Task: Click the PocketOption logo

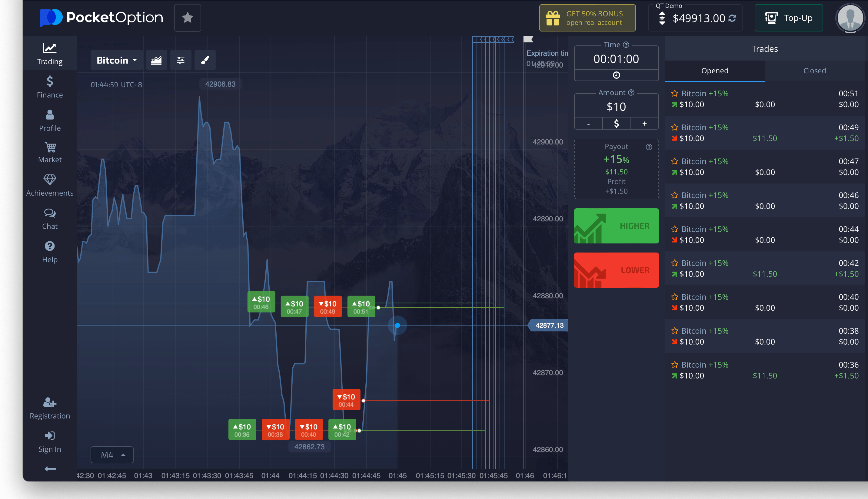Action: [x=102, y=18]
